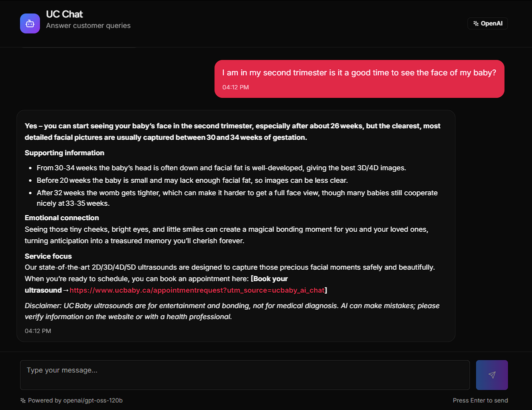Open the ucbaby.ca appointment request link
This screenshot has height=410, width=532.
coord(196,290)
